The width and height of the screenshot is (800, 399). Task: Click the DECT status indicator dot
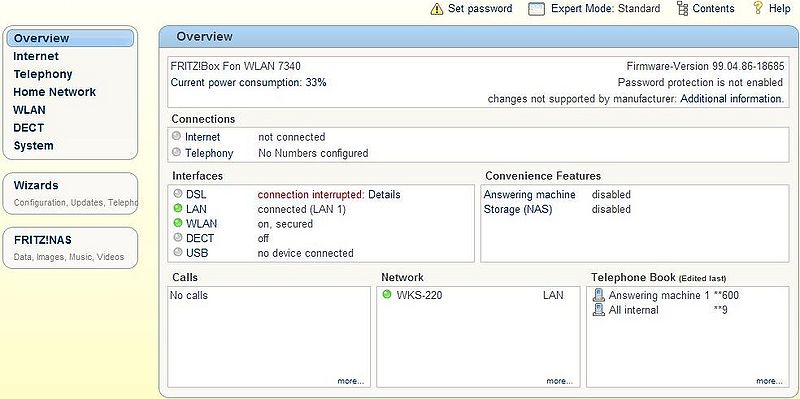[178, 237]
